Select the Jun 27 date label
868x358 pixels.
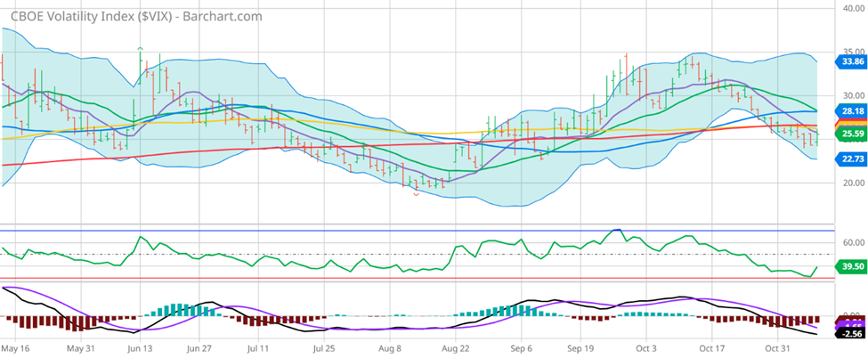click(x=201, y=348)
